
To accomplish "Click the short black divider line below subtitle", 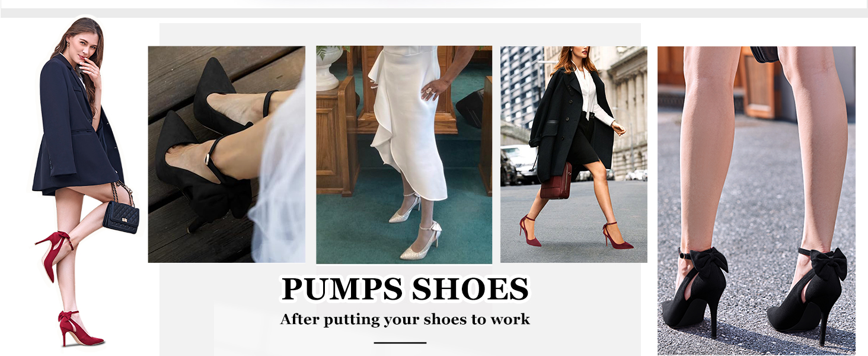I will tap(400, 342).
